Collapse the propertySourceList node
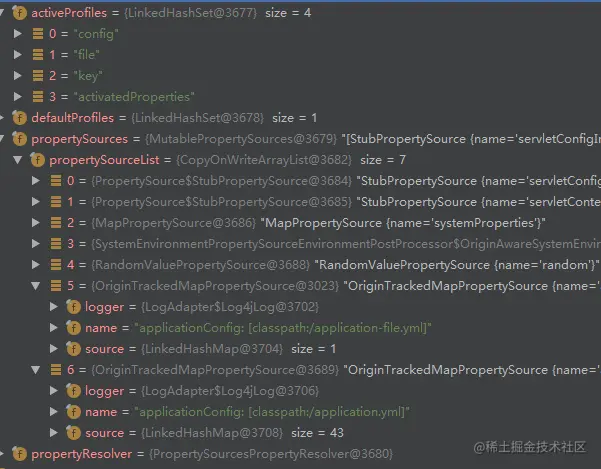 (x=18, y=160)
